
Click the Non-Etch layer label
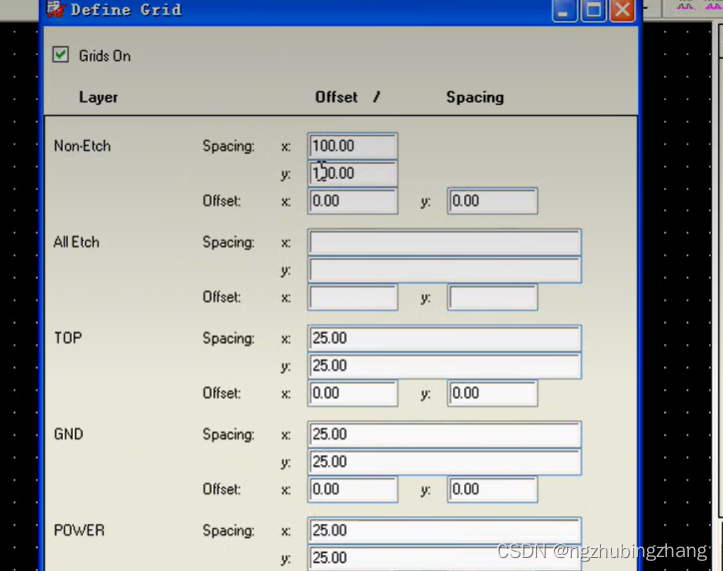pyautogui.click(x=82, y=146)
